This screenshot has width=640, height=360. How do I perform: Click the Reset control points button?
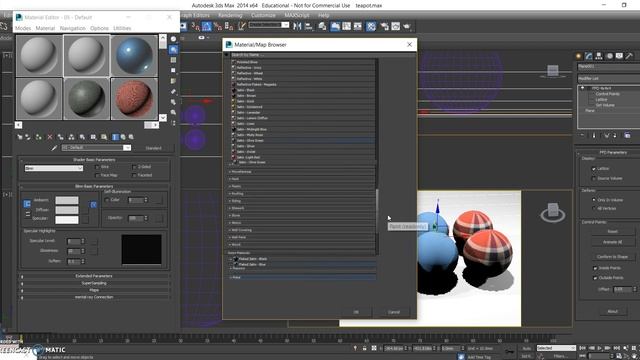tap(613, 231)
